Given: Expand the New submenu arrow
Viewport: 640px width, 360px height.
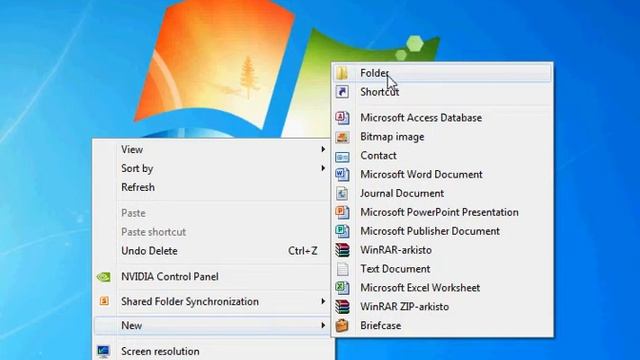Looking at the screenshot, I should [323, 325].
